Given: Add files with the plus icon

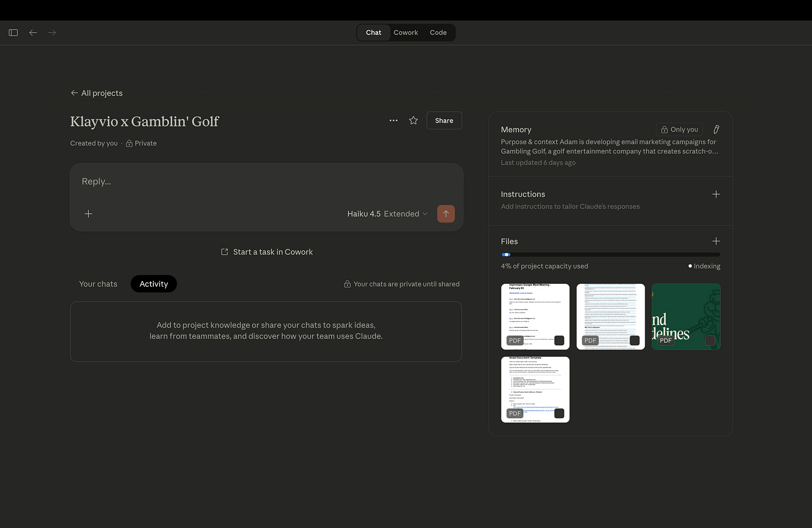Looking at the screenshot, I should point(716,241).
